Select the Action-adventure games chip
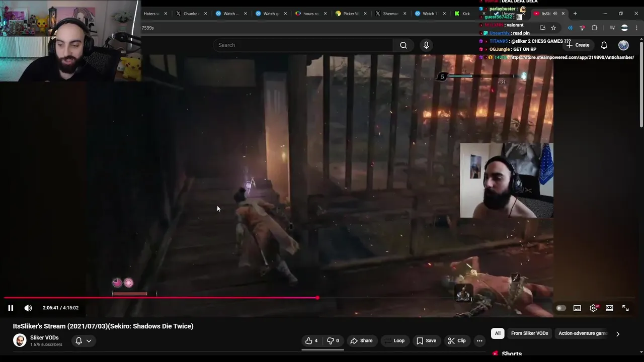The width and height of the screenshot is (644, 362). (583, 333)
